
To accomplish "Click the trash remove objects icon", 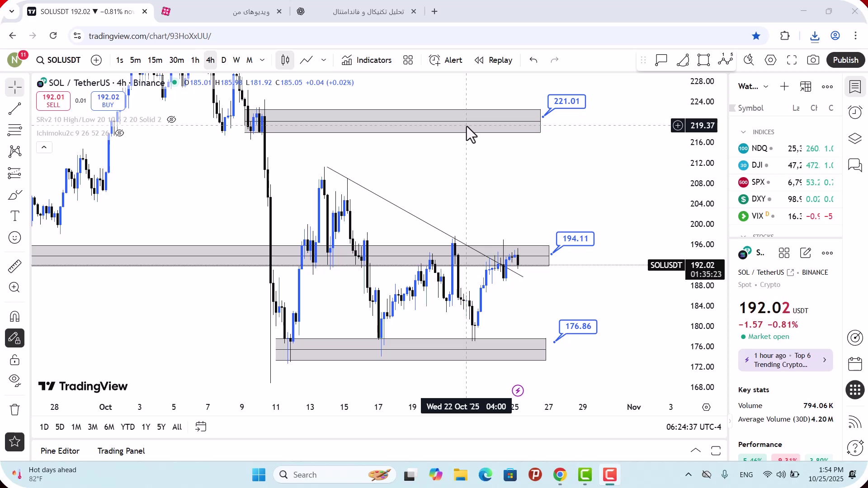I will tap(14, 410).
